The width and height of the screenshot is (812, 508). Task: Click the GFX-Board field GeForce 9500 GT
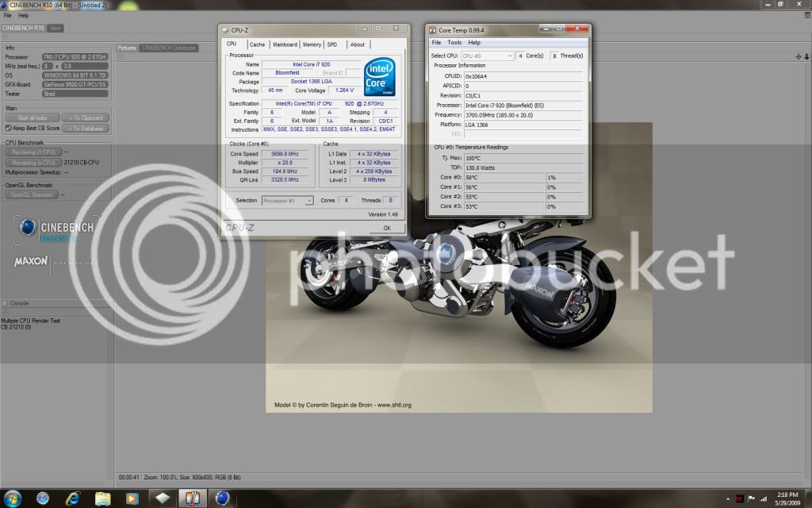tap(75, 84)
